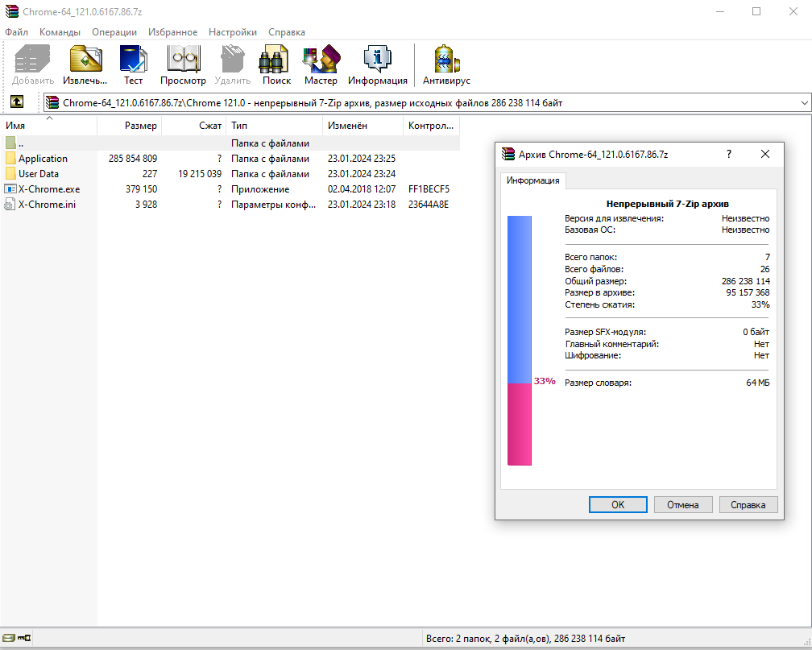Select the X-Chrome.exe file row
Image resolution: width=812 pixels, height=650 pixels.
click(48, 189)
